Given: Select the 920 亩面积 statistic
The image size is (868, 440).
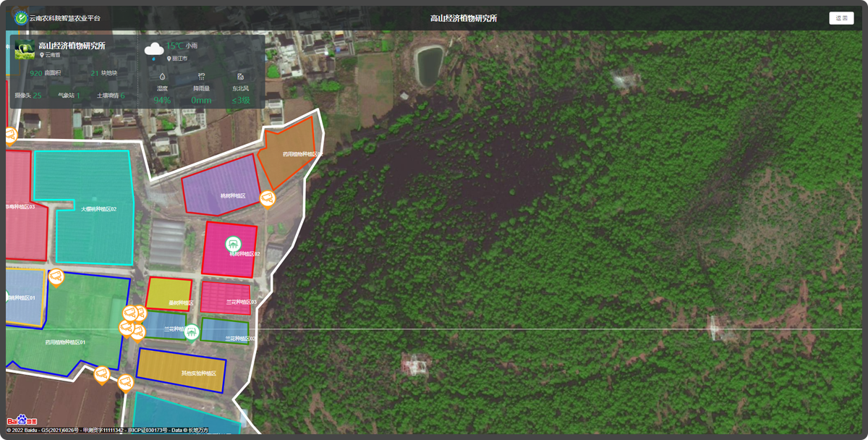Looking at the screenshot, I should coord(46,73).
